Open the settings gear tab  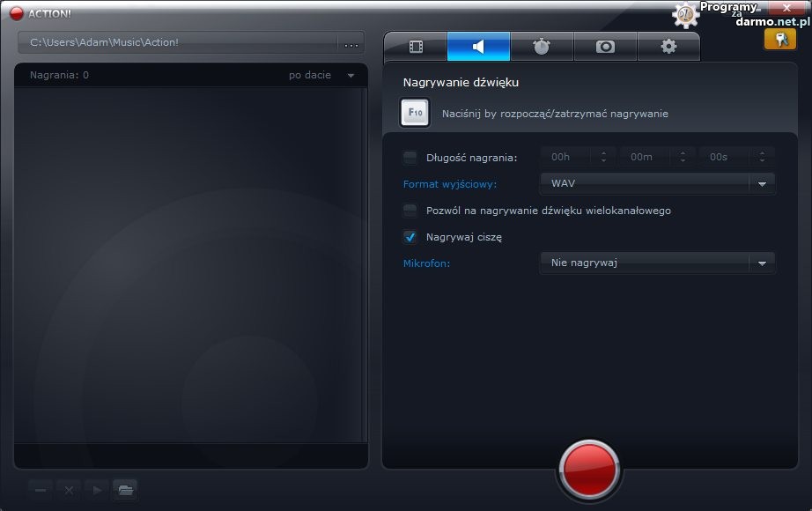(668, 47)
